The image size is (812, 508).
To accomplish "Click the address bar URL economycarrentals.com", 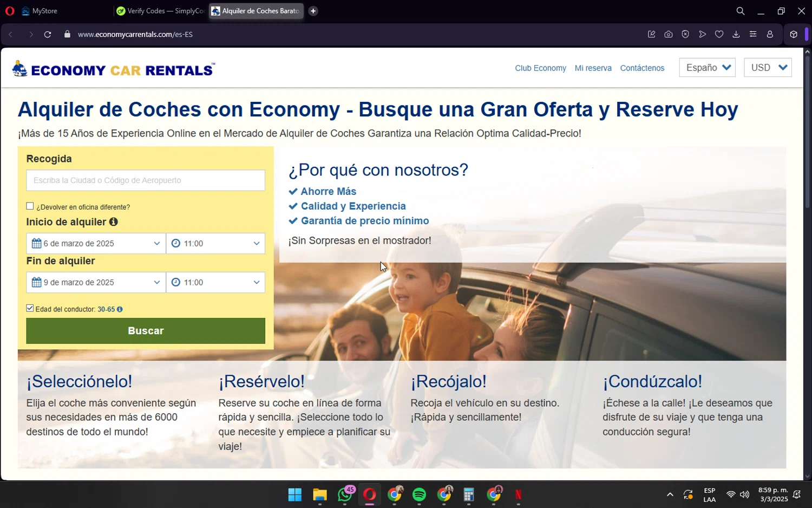I will pos(135,34).
